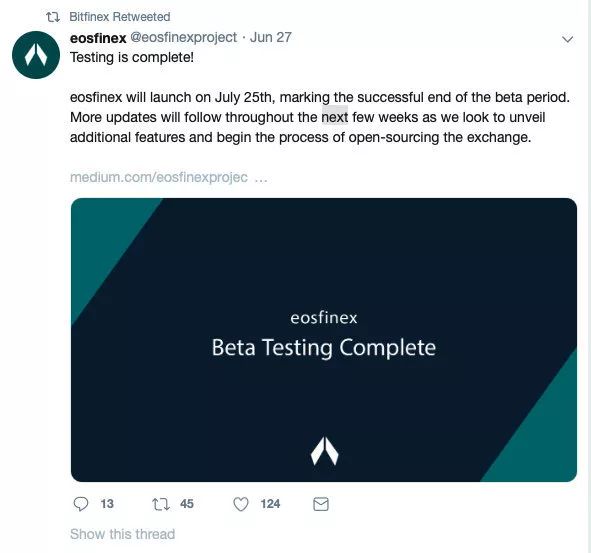Expand the tweet options chevron menu

(x=567, y=39)
